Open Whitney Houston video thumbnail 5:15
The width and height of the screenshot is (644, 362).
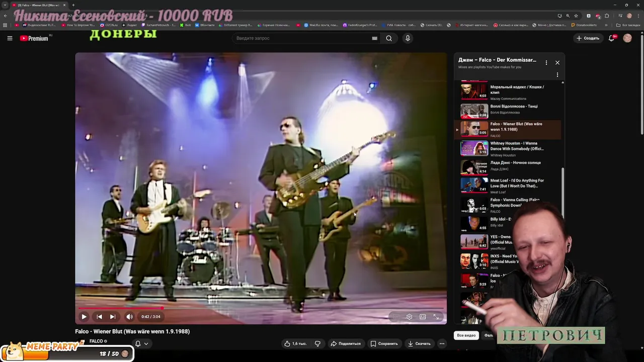474,148
